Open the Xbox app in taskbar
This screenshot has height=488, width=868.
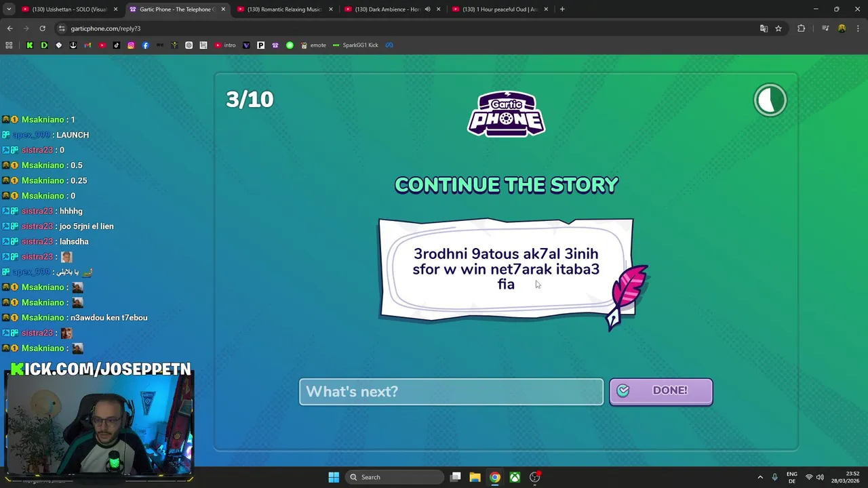515,477
